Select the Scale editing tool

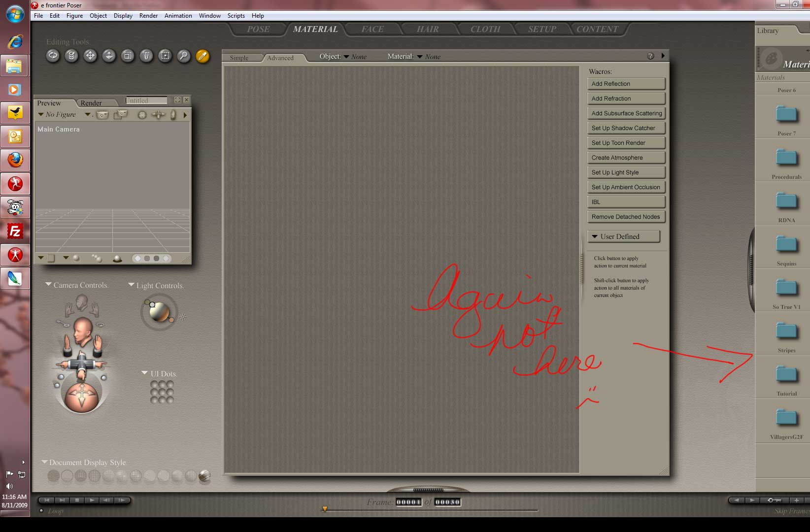[128, 56]
